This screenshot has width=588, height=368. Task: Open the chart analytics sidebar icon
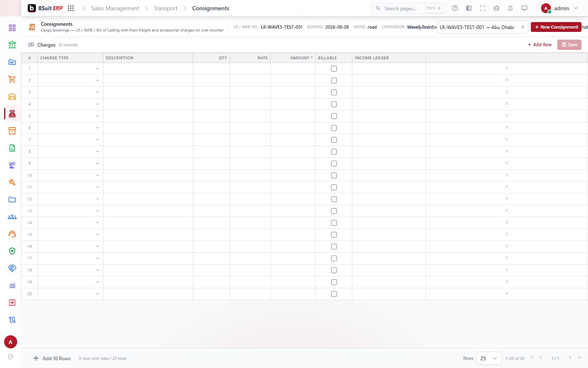(12, 285)
